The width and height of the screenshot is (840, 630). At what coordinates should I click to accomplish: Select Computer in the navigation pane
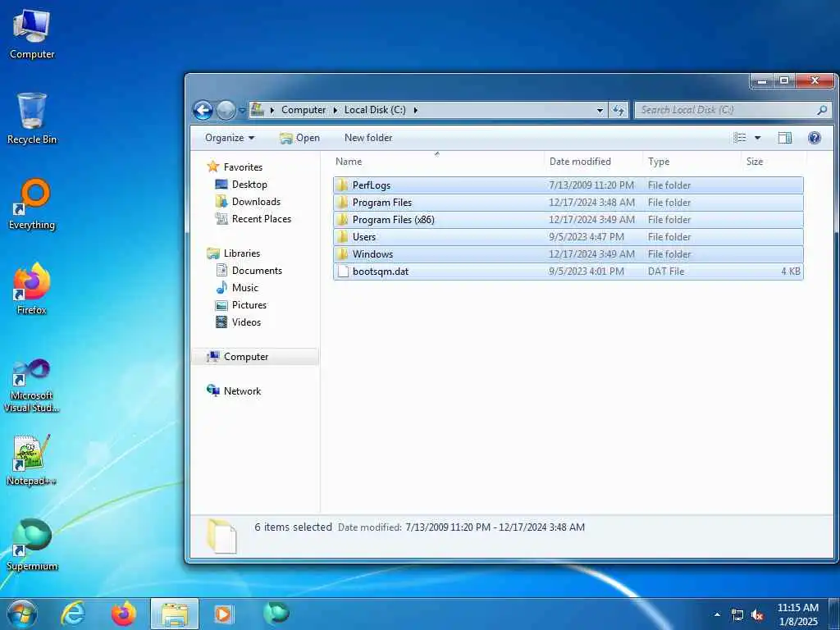click(x=255, y=357)
